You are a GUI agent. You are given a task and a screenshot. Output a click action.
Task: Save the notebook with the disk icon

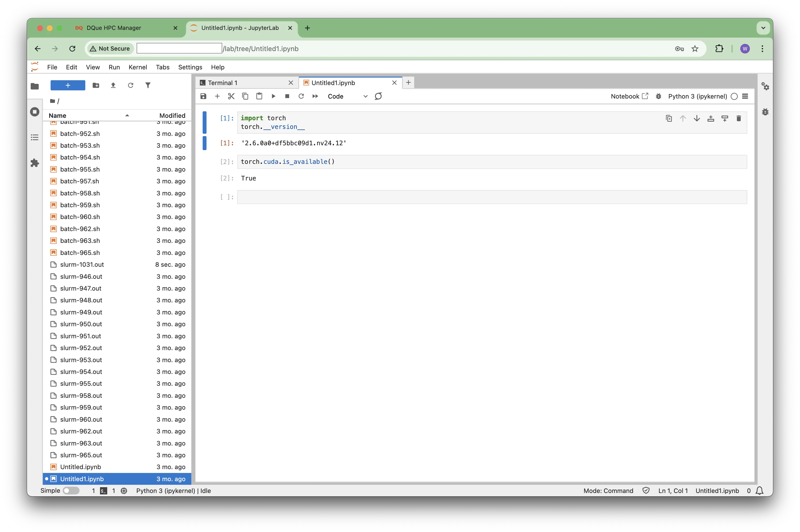[203, 96]
